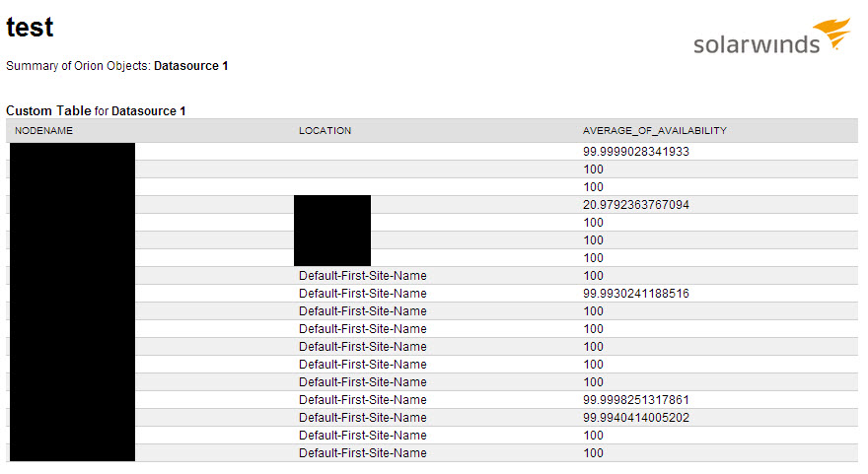Click the 'Summary of Orion Objects' text
Image resolution: width=868 pixels, height=474 pixels.
coord(78,66)
